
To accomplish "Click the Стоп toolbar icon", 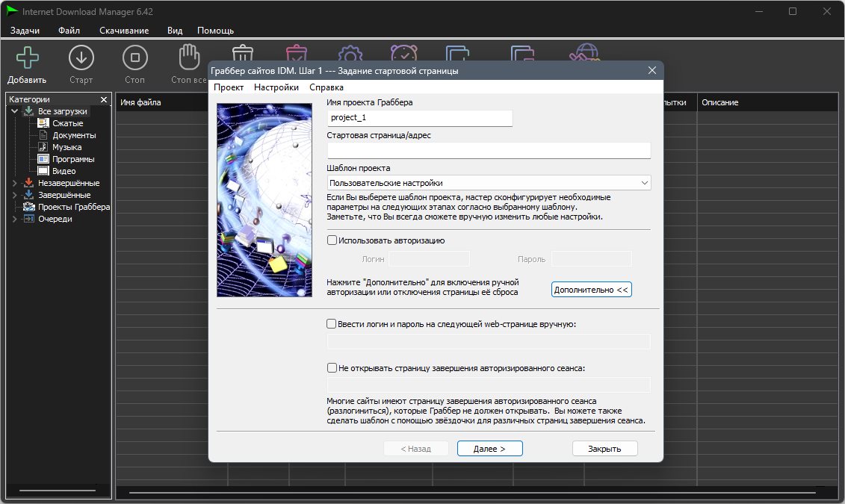I will 134,57.
